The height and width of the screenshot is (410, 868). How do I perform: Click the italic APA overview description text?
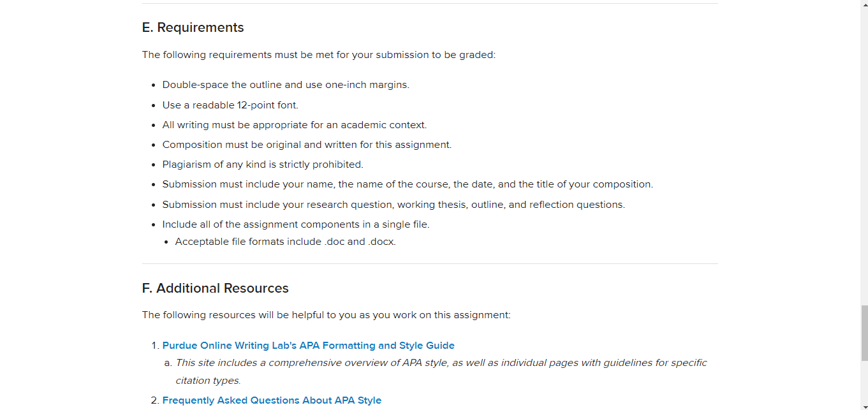(441, 372)
